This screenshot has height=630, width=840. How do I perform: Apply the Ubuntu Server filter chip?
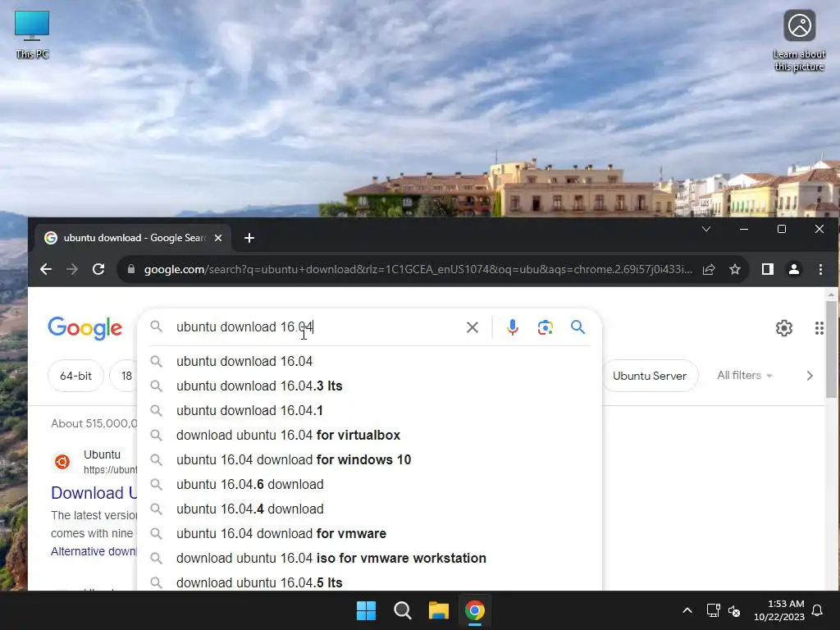(x=650, y=376)
